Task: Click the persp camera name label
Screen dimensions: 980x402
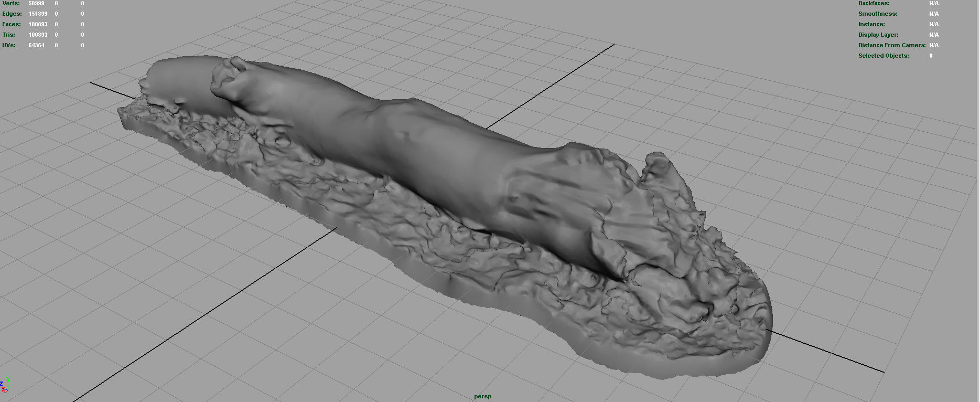Action: tap(483, 396)
